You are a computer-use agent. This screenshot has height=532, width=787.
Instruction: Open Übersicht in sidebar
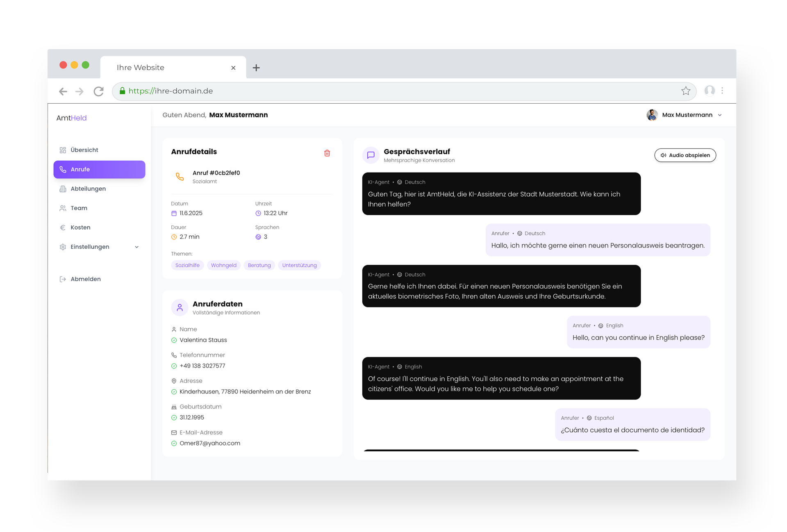(x=84, y=150)
